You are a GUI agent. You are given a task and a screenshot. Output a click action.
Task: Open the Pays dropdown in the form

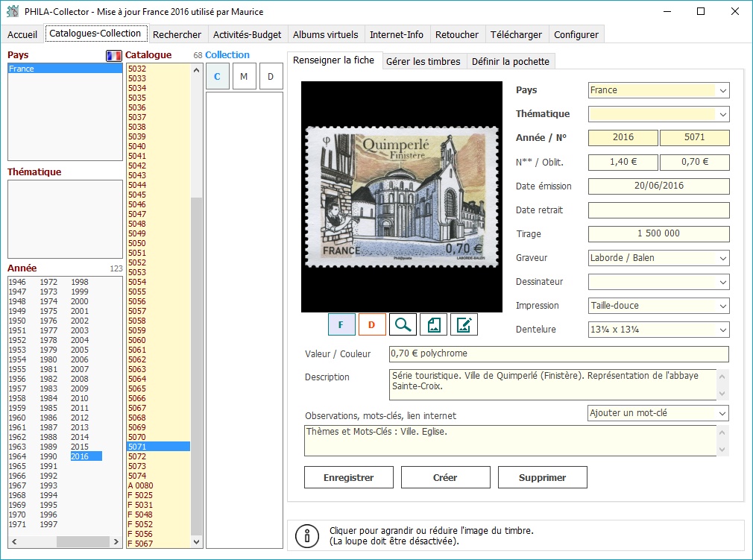coord(722,90)
